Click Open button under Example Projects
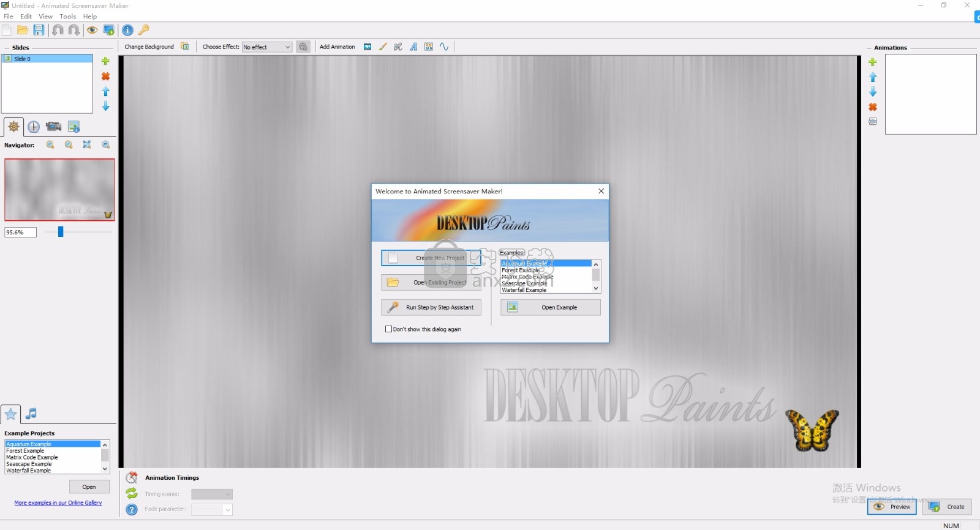The image size is (980, 530). coord(89,487)
